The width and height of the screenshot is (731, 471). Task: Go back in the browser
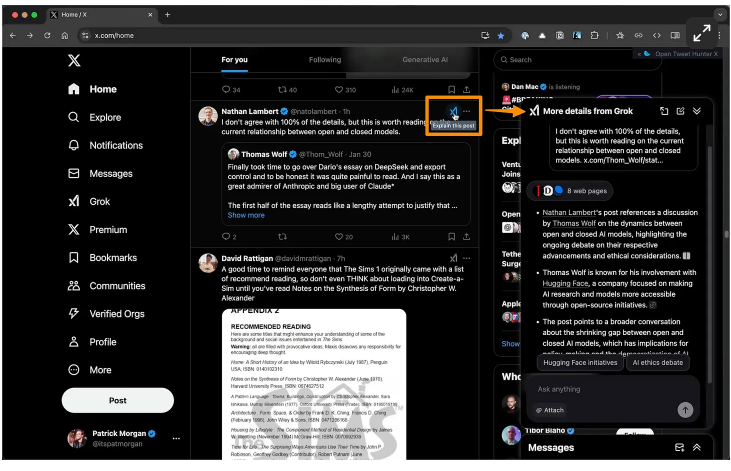[x=13, y=35]
